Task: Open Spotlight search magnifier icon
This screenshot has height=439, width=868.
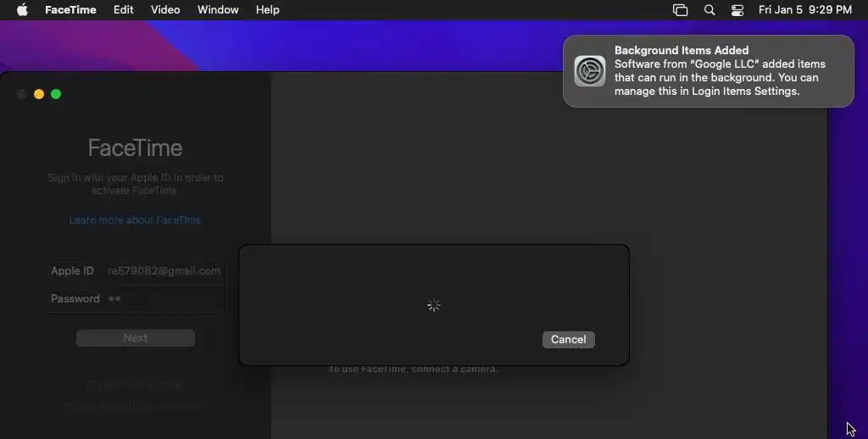Action: (709, 10)
